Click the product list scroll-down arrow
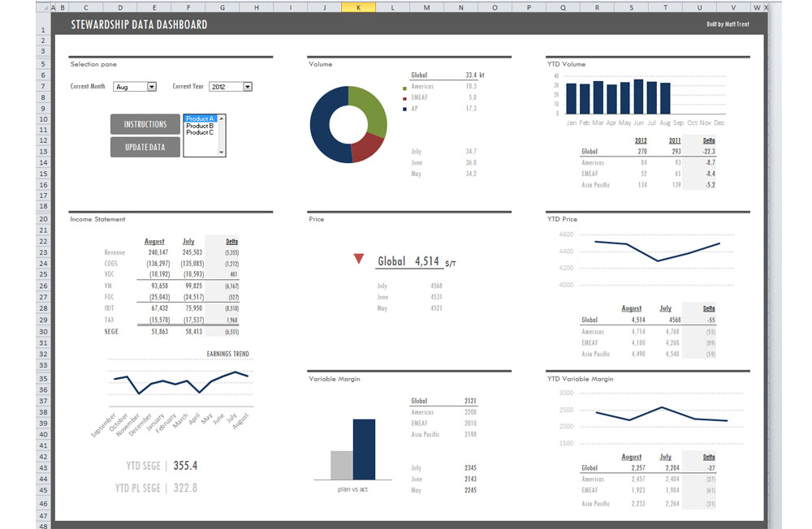Viewport: 812px width, 529px height. point(222,153)
